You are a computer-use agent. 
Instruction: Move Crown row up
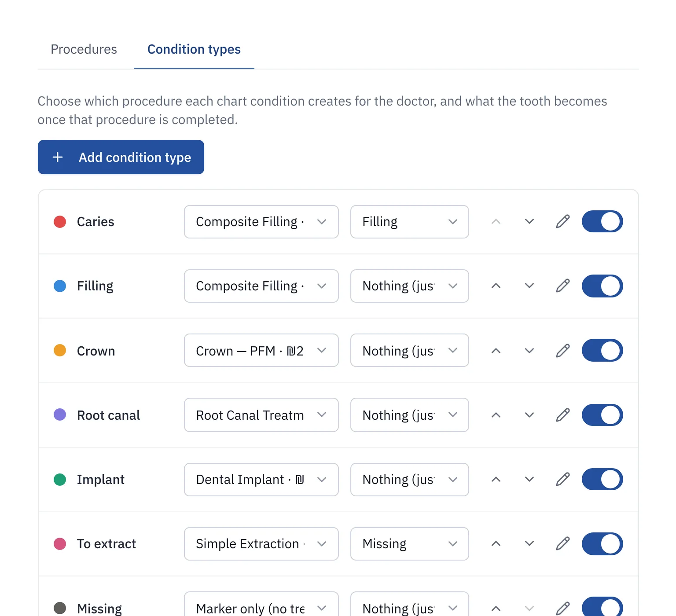point(496,351)
